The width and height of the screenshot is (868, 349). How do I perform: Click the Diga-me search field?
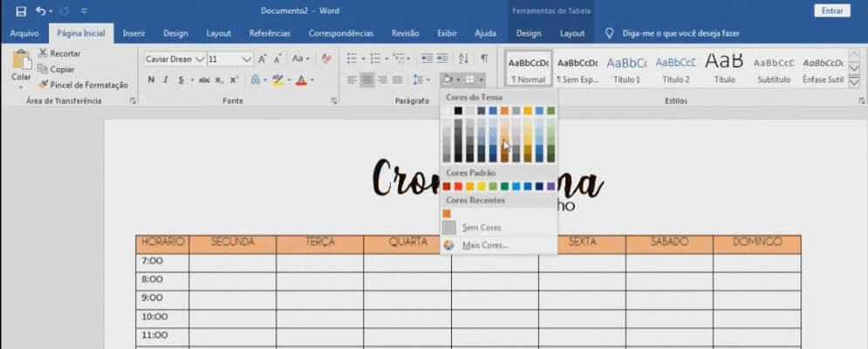pos(681,33)
